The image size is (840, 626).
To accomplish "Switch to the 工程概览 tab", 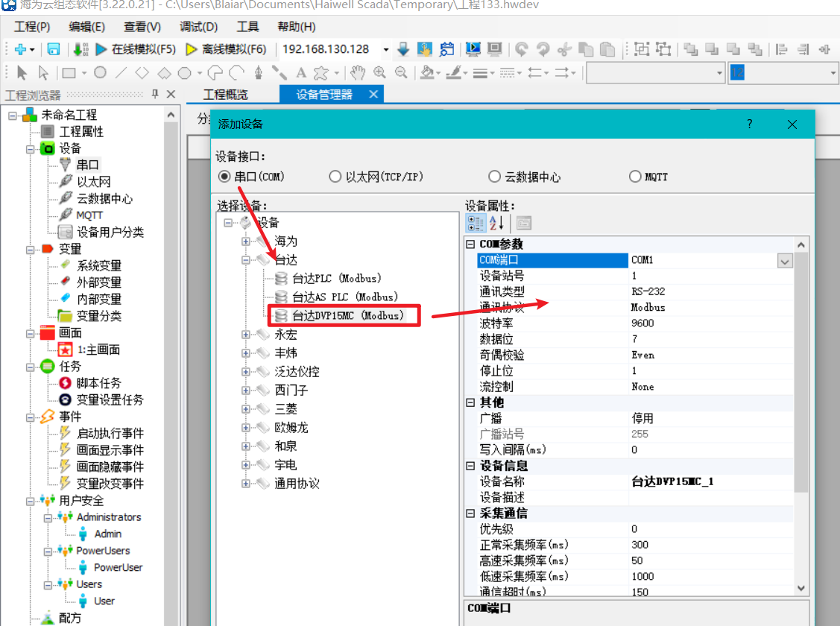I will coord(226,95).
